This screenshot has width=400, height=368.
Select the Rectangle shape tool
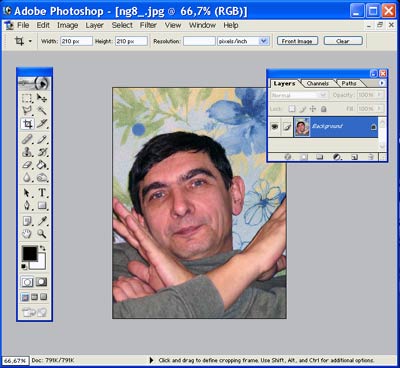(42, 205)
